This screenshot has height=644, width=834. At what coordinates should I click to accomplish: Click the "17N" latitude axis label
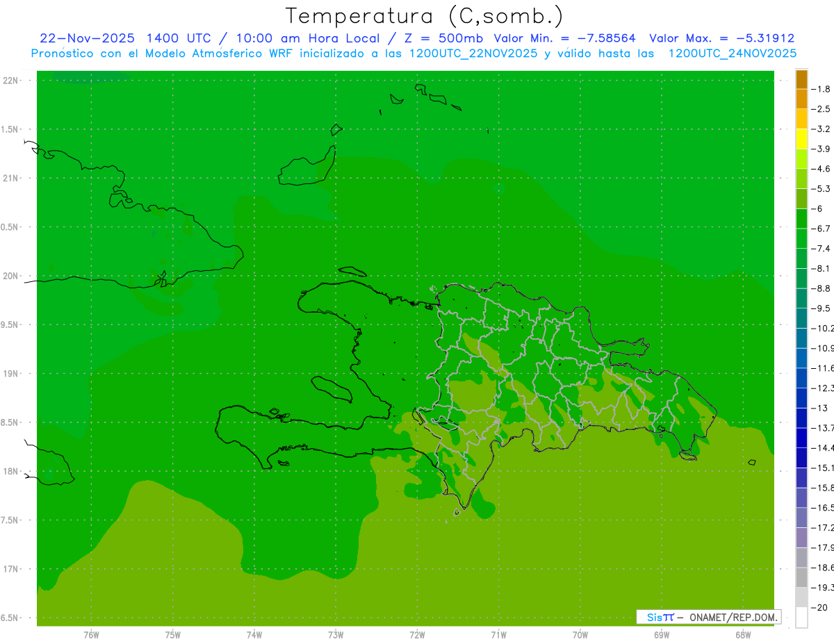[10, 569]
